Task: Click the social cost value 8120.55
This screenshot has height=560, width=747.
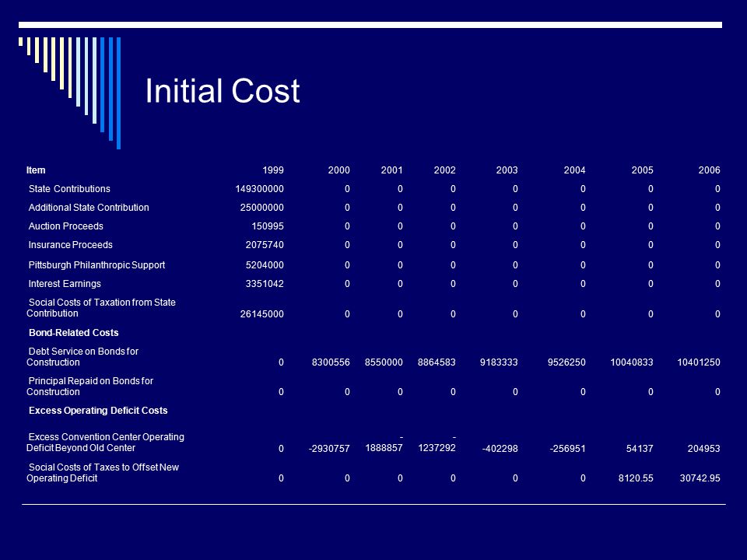Action: pos(636,478)
